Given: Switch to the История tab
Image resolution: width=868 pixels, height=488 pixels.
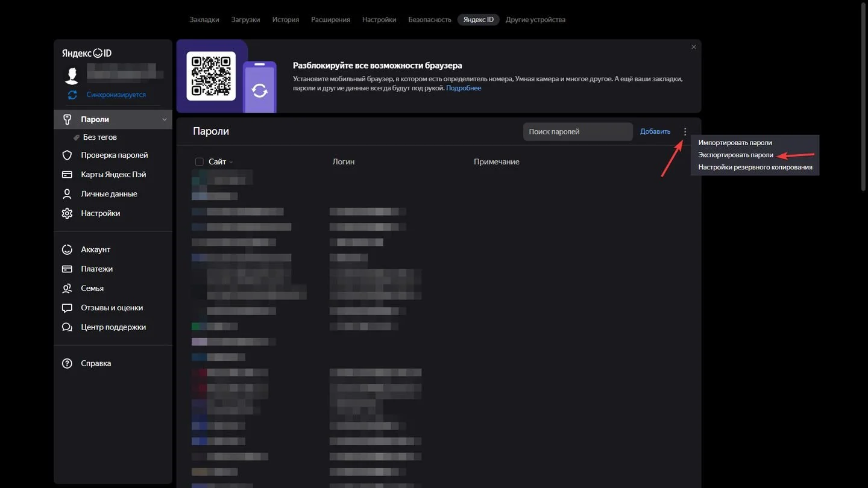Looking at the screenshot, I should [286, 19].
